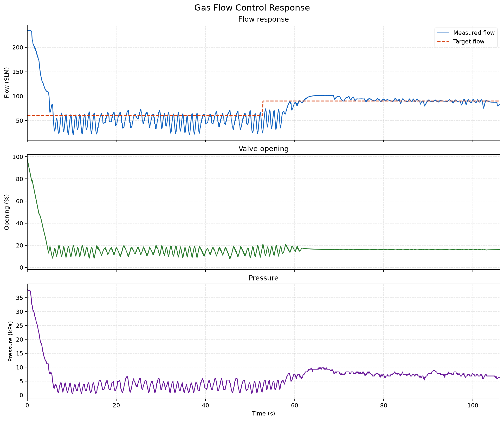The image size is (504, 421).
Task: Click the Time (s) axis label
Action: tap(263, 414)
